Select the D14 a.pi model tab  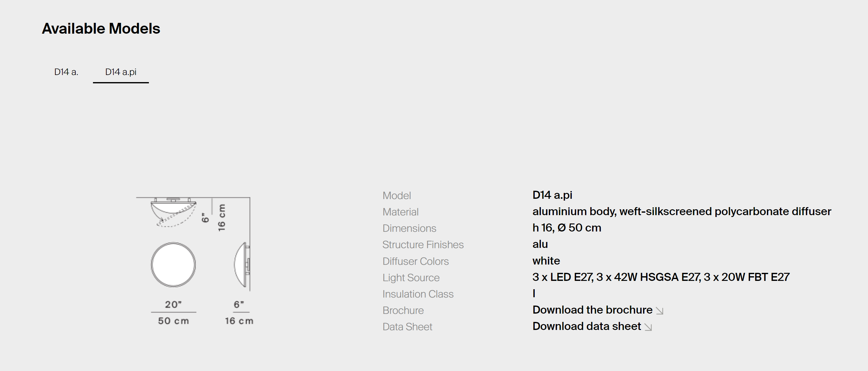[121, 72]
